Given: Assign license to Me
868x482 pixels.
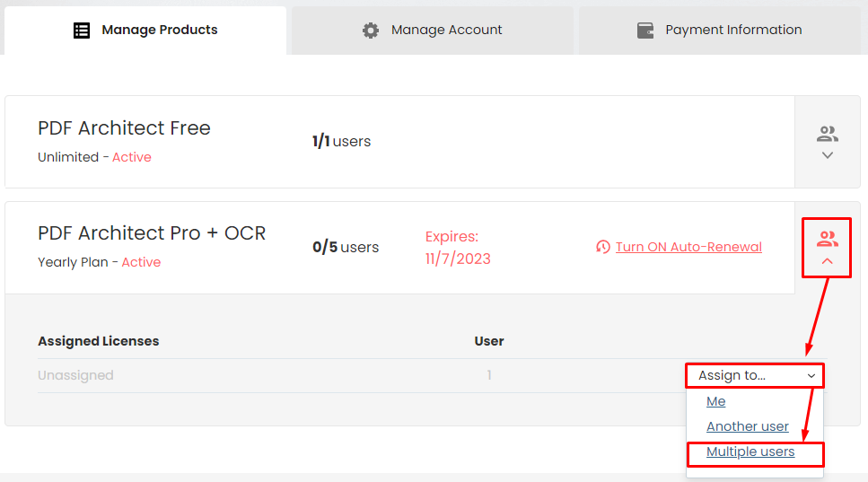Looking at the screenshot, I should [715, 402].
